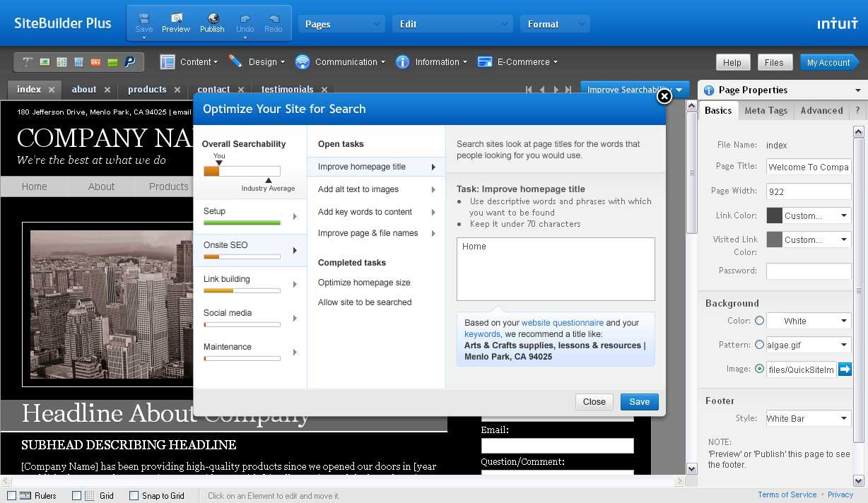The height and width of the screenshot is (503, 868).
Task: Click the Link Color swatch
Action: [x=775, y=215]
